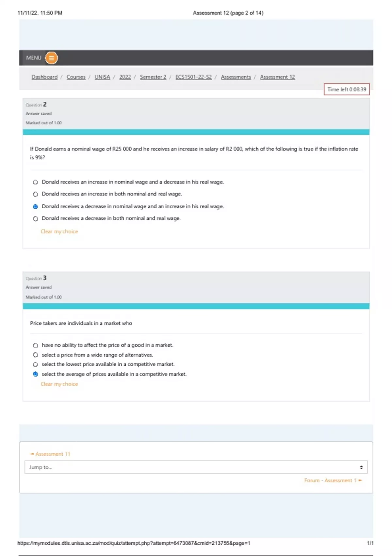Open the Dashboard breadcrumb link
Screen dimensions: 392x556
[x=44, y=77]
